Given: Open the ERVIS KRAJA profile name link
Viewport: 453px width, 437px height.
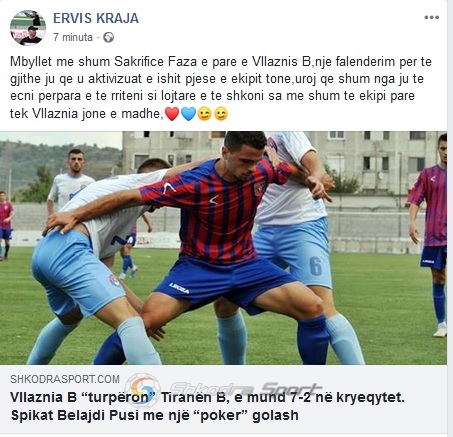Looking at the screenshot, I should [x=96, y=18].
